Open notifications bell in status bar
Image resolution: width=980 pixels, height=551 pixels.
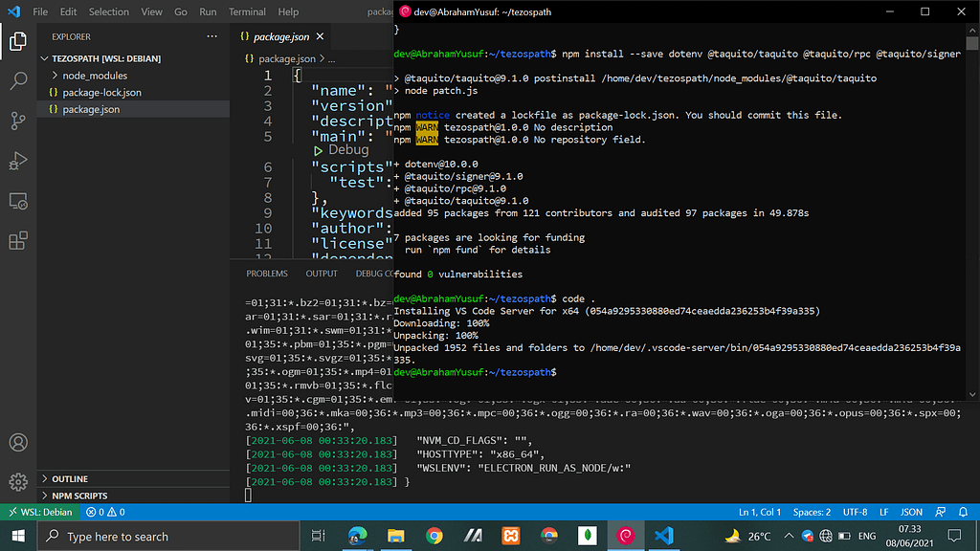(x=963, y=512)
